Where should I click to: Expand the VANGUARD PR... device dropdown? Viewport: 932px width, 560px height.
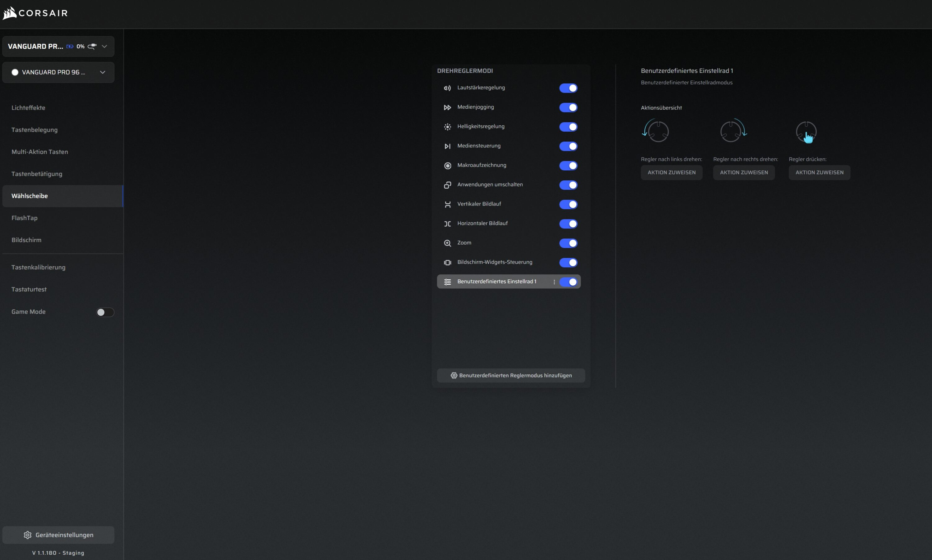point(105,47)
